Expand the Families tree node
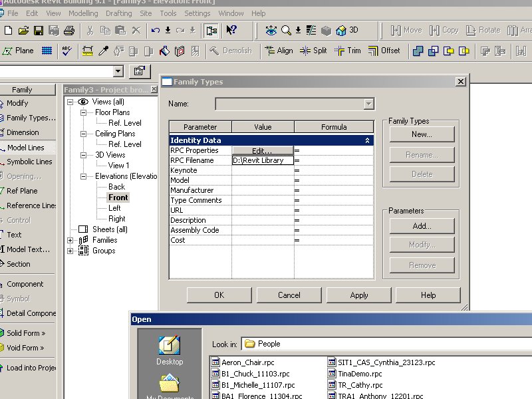This screenshot has height=399, width=532. [x=70, y=240]
